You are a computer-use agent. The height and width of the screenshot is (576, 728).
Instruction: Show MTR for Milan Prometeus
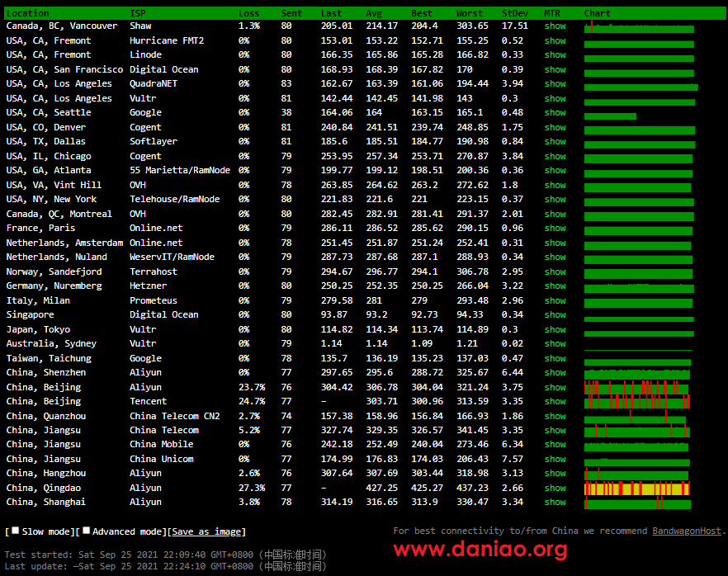pyautogui.click(x=555, y=300)
